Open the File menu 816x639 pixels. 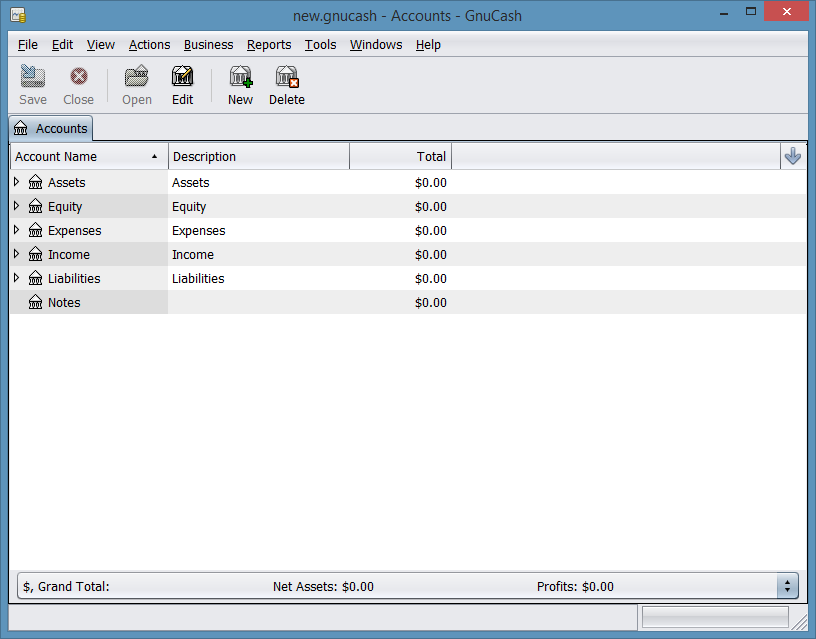click(28, 45)
